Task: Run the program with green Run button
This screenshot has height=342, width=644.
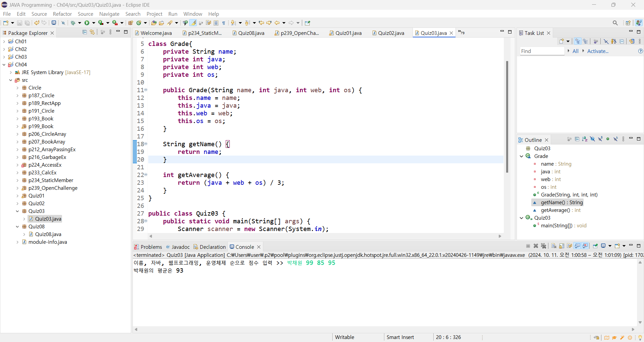Action: click(87, 23)
